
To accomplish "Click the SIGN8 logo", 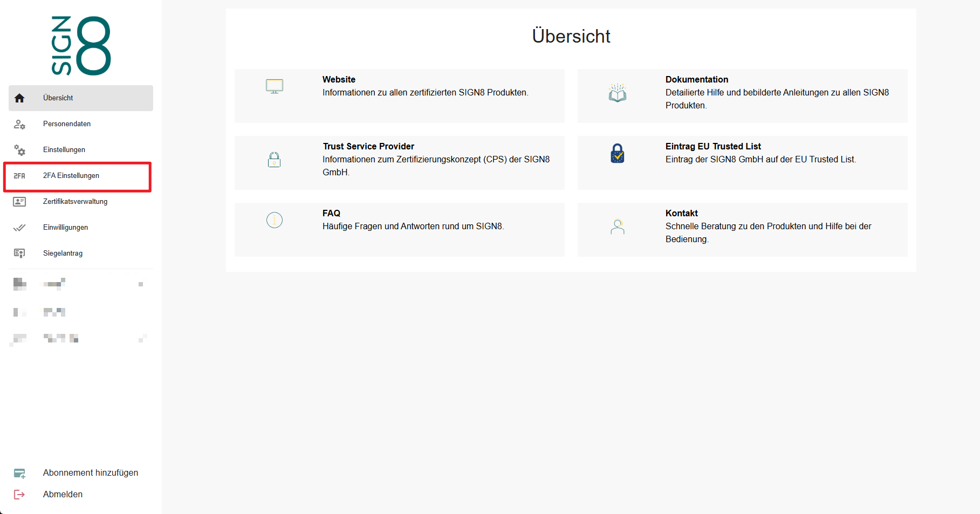I will [x=81, y=46].
